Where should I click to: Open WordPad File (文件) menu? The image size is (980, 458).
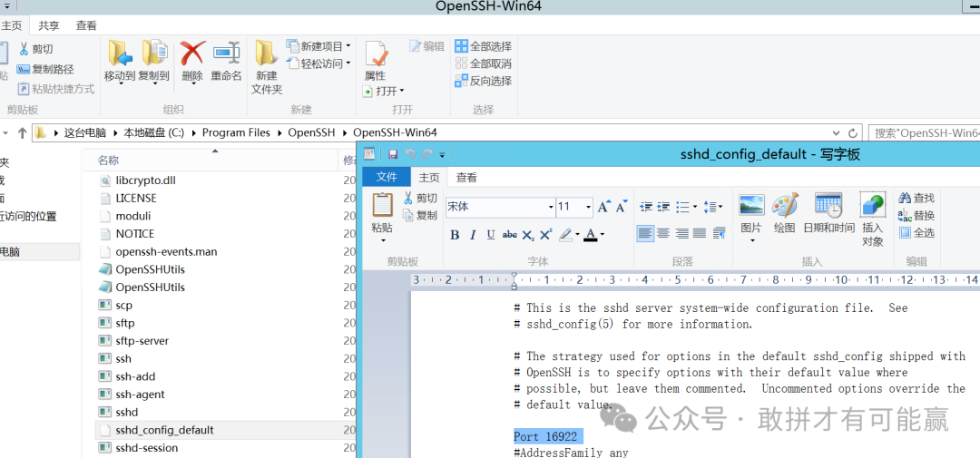(387, 177)
